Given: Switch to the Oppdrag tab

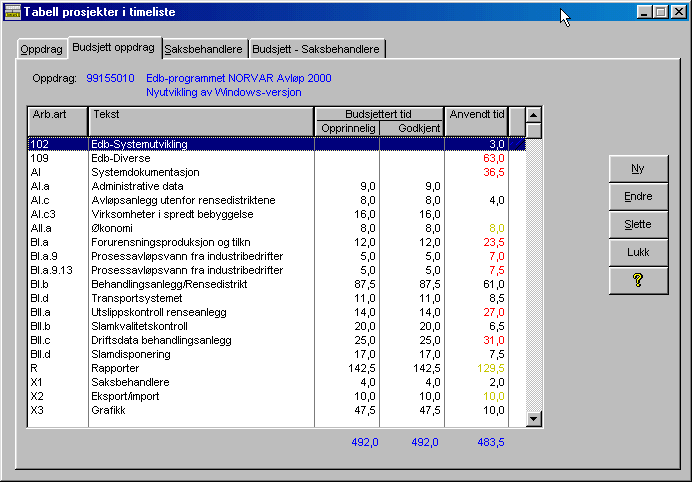Looking at the screenshot, I should tap(41, 49).
